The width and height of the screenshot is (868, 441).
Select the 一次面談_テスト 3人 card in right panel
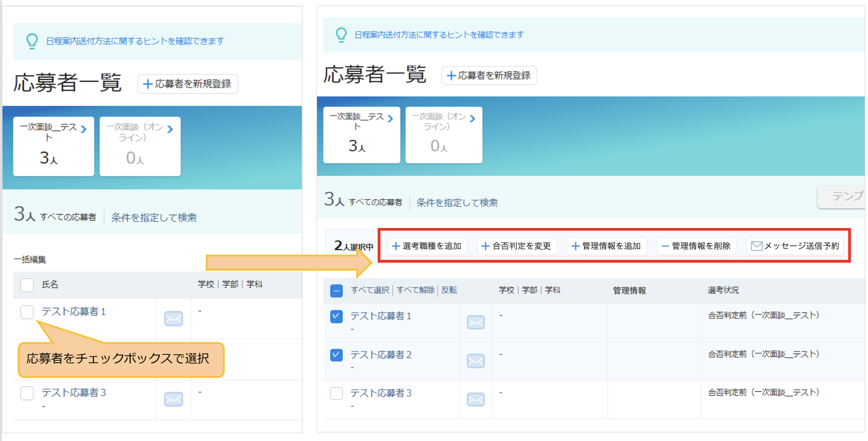(362, 135)
